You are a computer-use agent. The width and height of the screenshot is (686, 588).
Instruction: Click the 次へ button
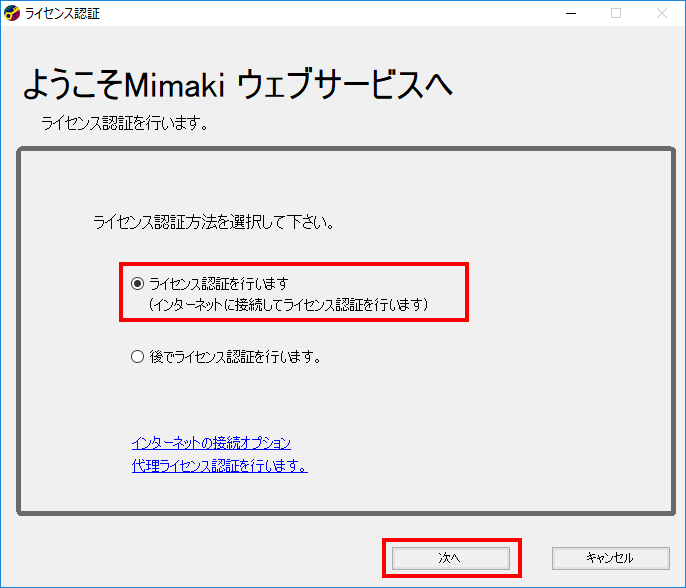tap(451, 558)
